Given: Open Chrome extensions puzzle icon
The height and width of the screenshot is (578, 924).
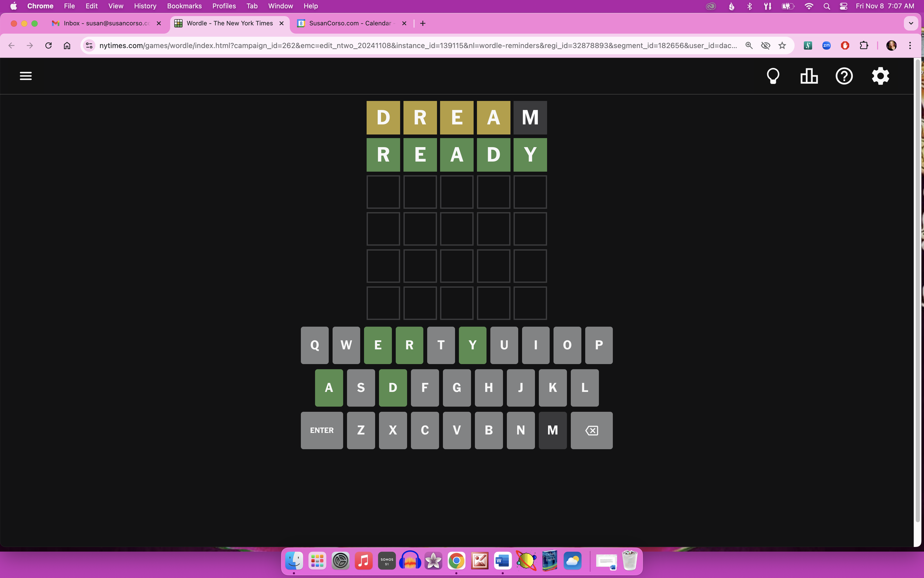Looking at the screenshot, I should [x=863, y=45].
